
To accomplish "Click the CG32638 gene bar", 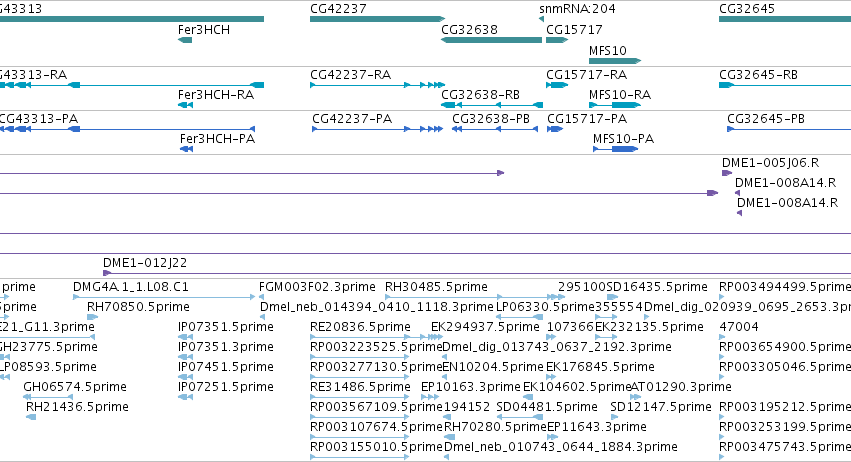I will [x=491, y=40].
